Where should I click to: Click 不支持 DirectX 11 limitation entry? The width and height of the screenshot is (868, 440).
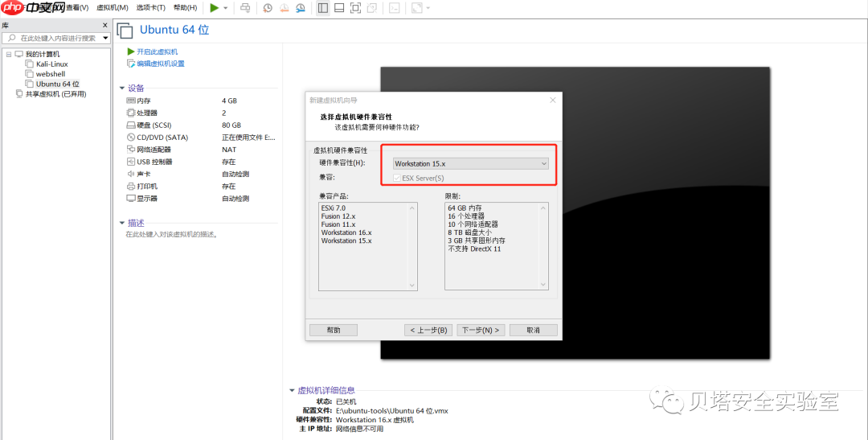coord(474,249)
